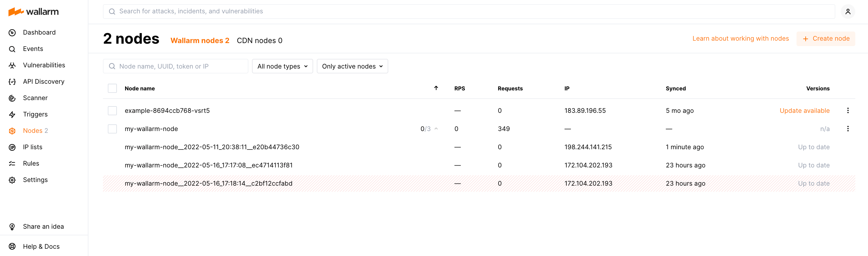
Task: Select the my-wallarm-node checkbox
Action: click(112, 129)
